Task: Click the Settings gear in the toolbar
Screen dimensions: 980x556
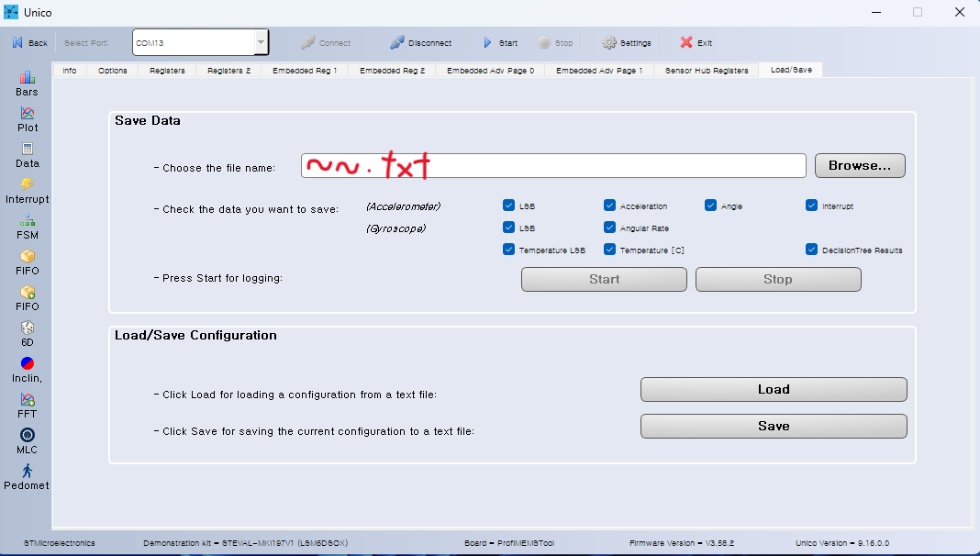Action: (626, 42)
